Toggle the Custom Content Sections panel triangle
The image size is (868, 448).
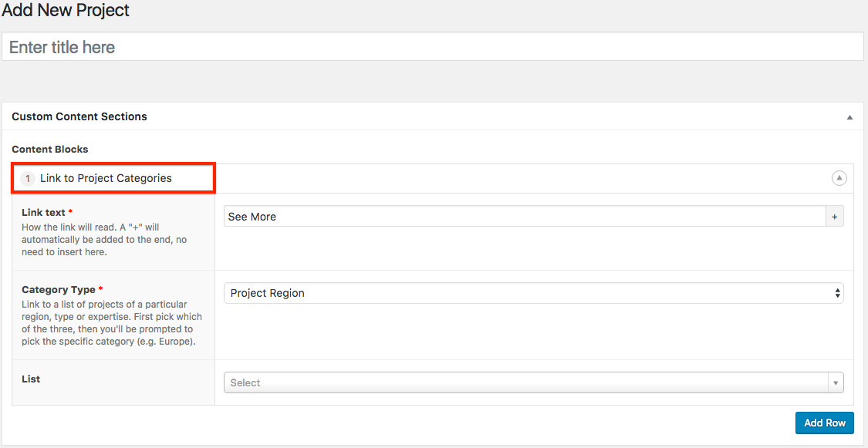point(849,117)
